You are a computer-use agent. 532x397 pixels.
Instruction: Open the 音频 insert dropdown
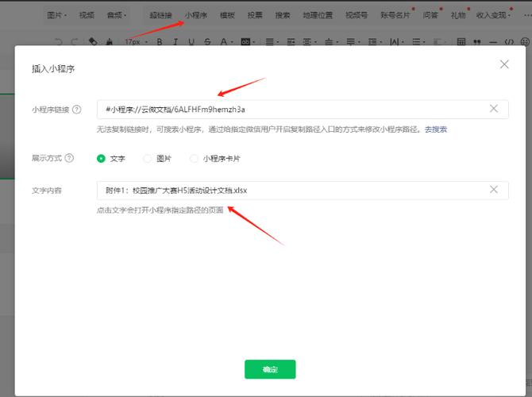tap(117, 15)
